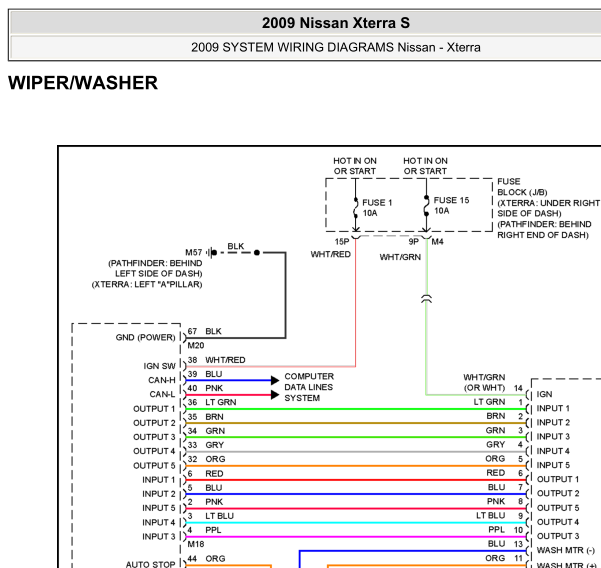This screenshot has height=568, width=601.
Task: Click the 'ORG 11' pin label
Action: (504, 558)
